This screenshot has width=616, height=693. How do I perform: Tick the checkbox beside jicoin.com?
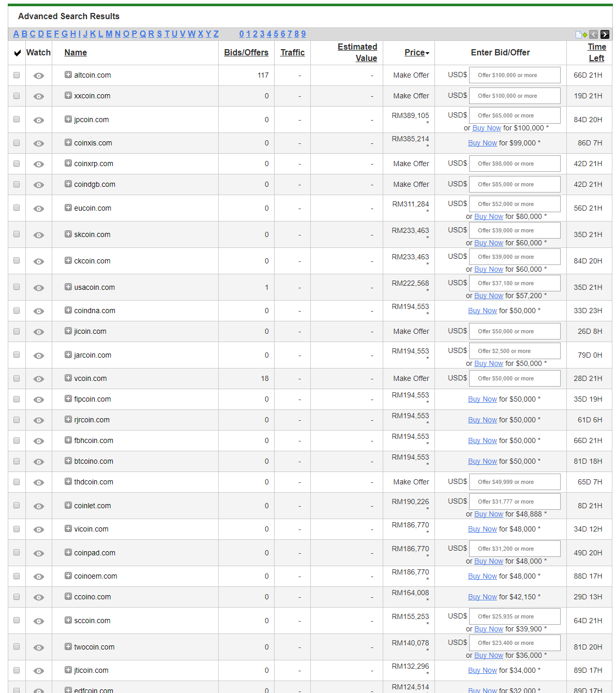coord(17,331)
